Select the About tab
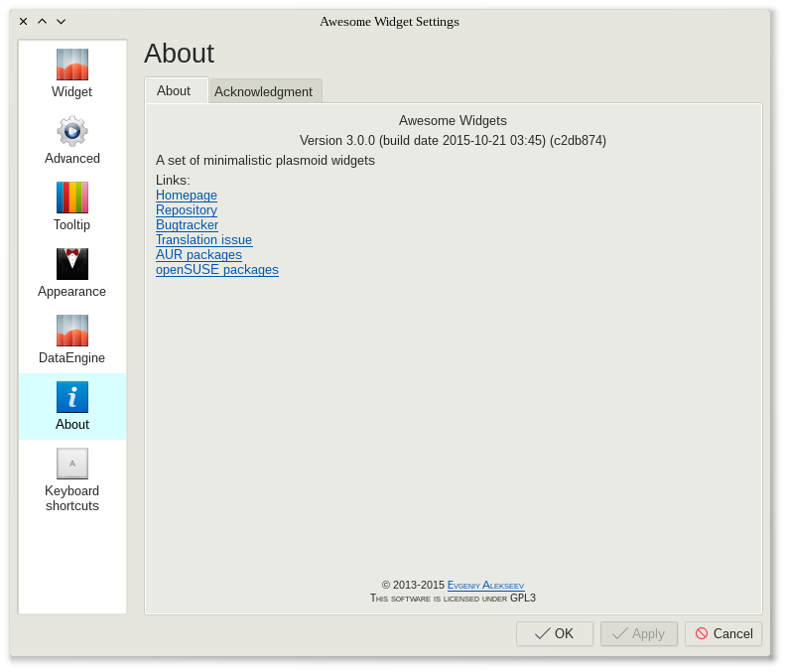786x672 pixels. (175, 90)
